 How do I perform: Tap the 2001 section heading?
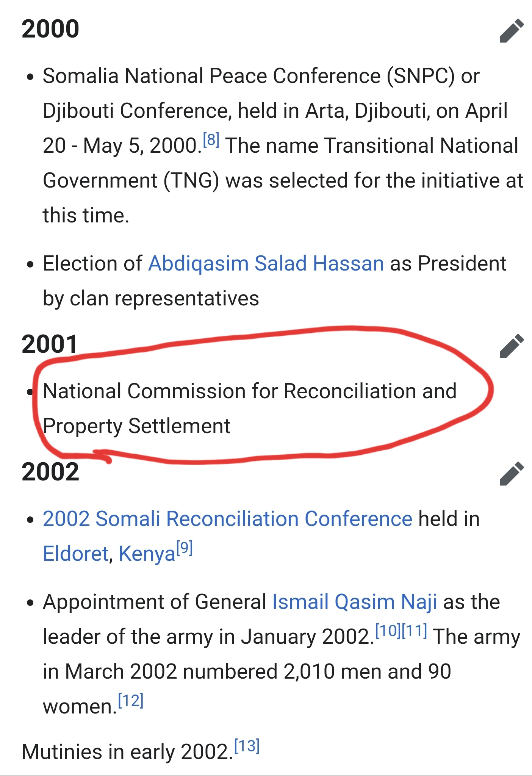(x=50, y=344)
